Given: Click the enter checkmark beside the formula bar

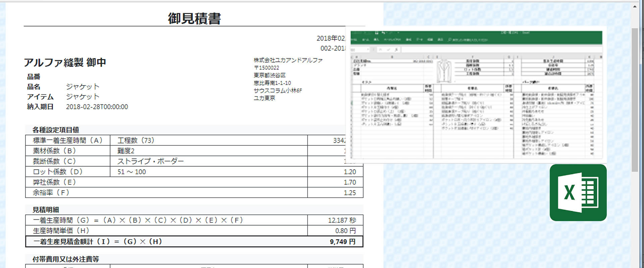Looking at the screenshot, I should click(x=388, y=50).
